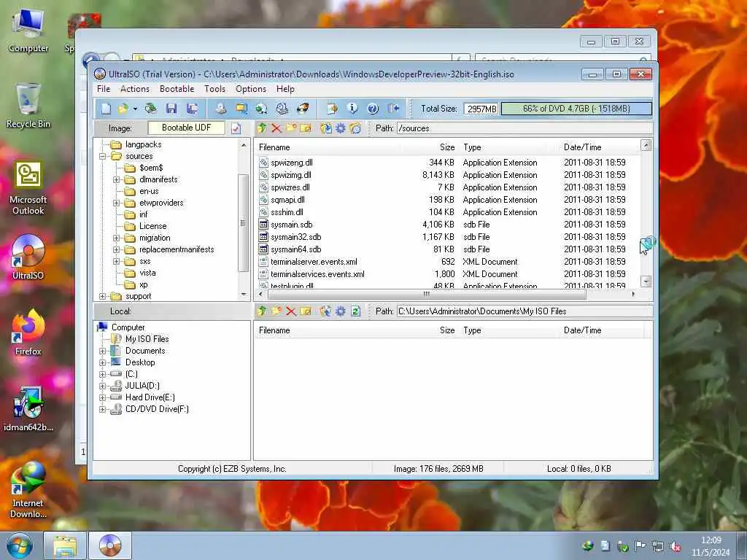The width and height of the screenshot is (747, 560).
Task: Click the Save As toolbar icon
Action: pos(193,109)
